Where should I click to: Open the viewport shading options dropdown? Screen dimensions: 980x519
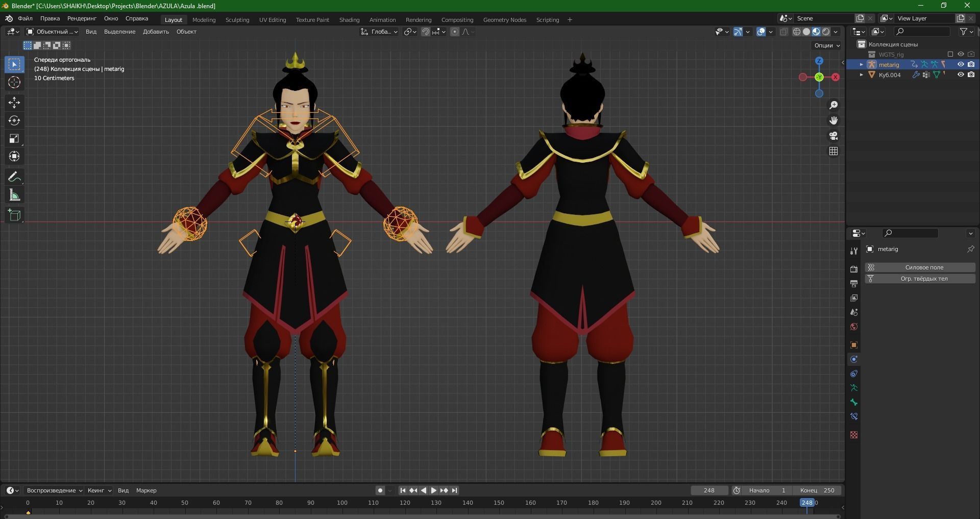[836, 32]
